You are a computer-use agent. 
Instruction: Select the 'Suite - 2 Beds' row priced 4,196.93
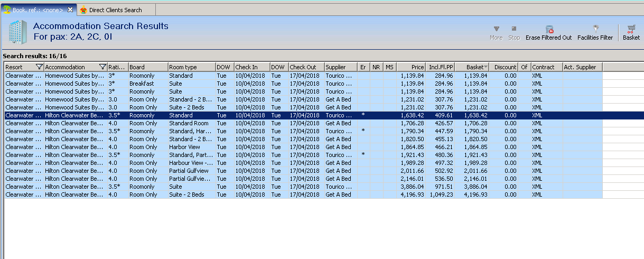point(304,195)
